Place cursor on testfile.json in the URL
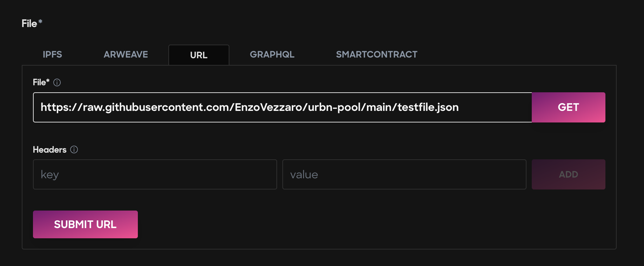644x266 pixels. pyautogui.click(x=428, y=107)
